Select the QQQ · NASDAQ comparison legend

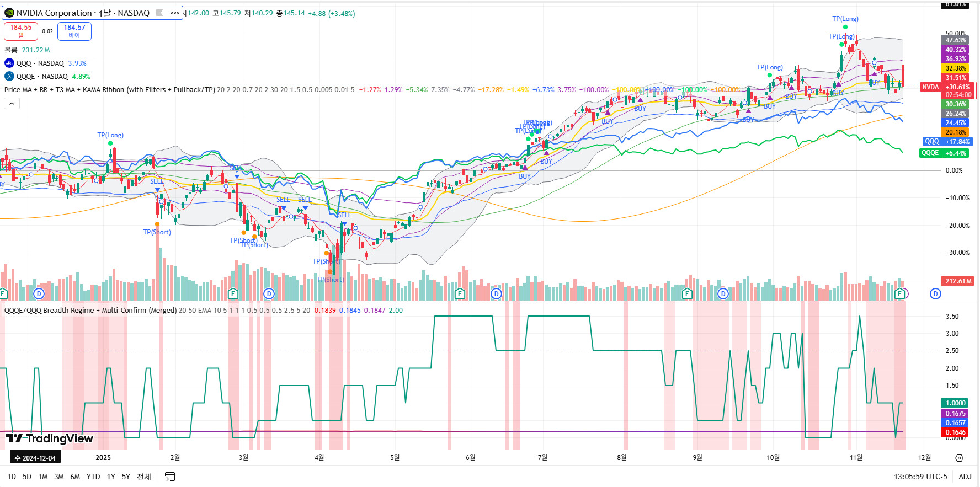click(x=40, y=63)
